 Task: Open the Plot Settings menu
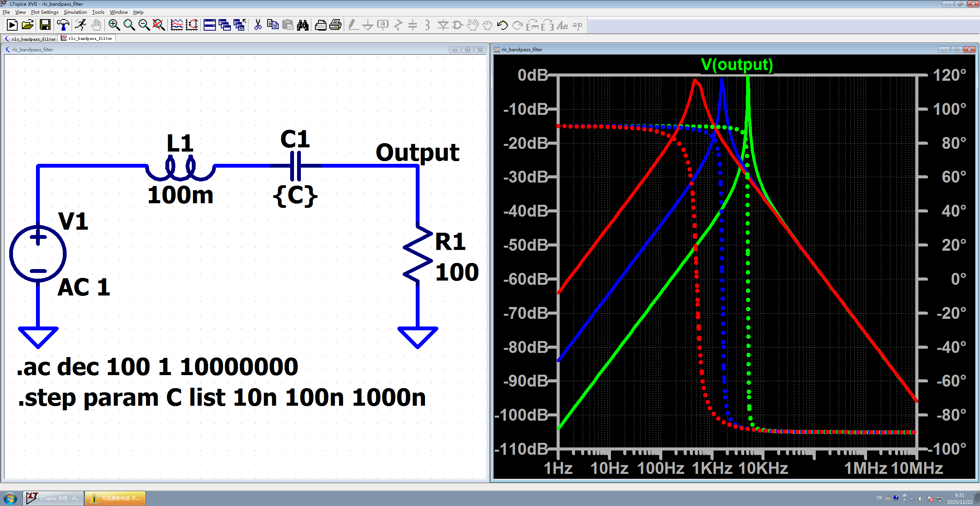[x=44, y=12]
